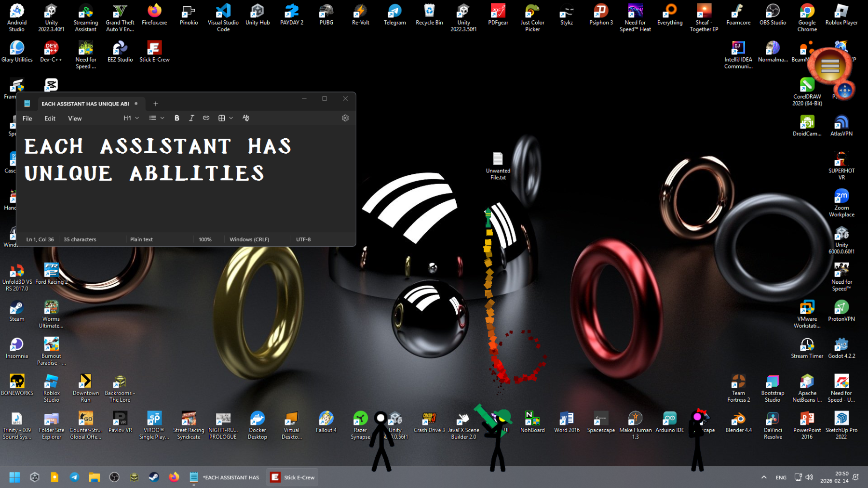
Task: Open the table insert dropdown
Action: click(225, 118)
